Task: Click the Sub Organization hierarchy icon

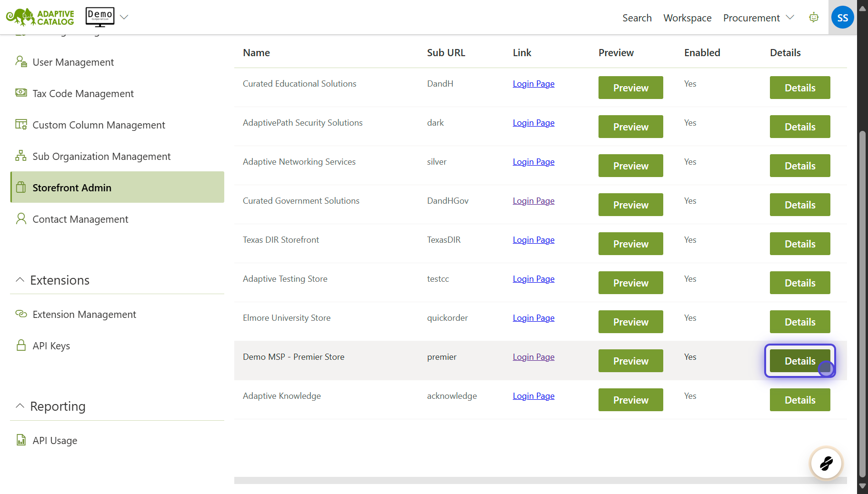Action: pyautogui.click(x=21, y=156)
